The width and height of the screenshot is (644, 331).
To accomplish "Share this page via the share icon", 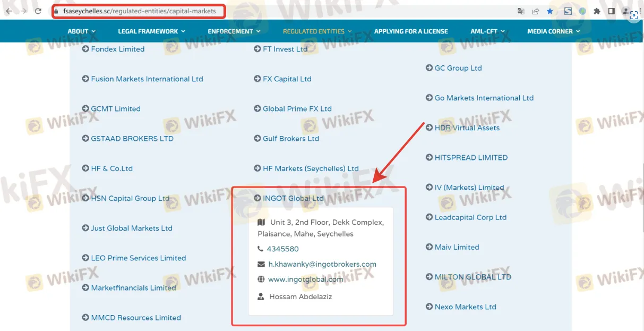I will click(535, 11).
